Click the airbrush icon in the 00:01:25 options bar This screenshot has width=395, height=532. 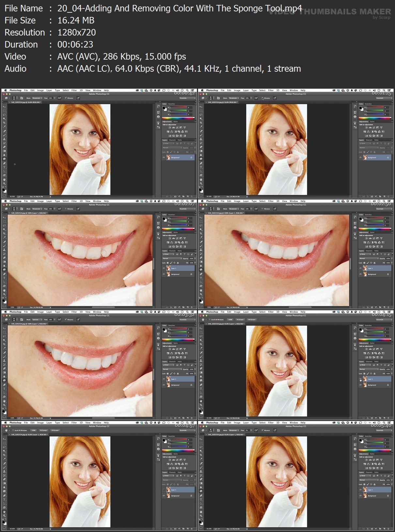[256, 98]
